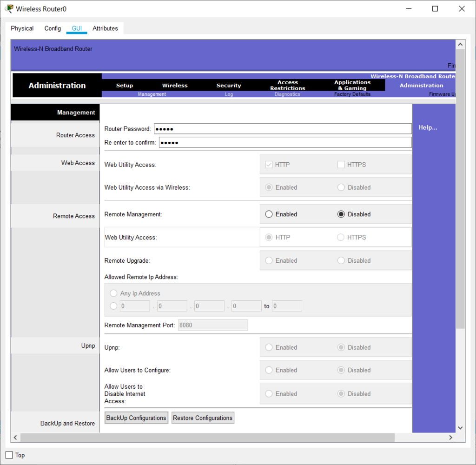Switch to the Attributes tab
This screenshot has width=476, height=465.
click(105, 28)
